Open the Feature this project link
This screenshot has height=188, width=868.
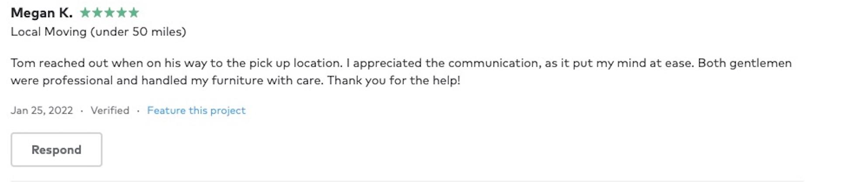point(196,111)
